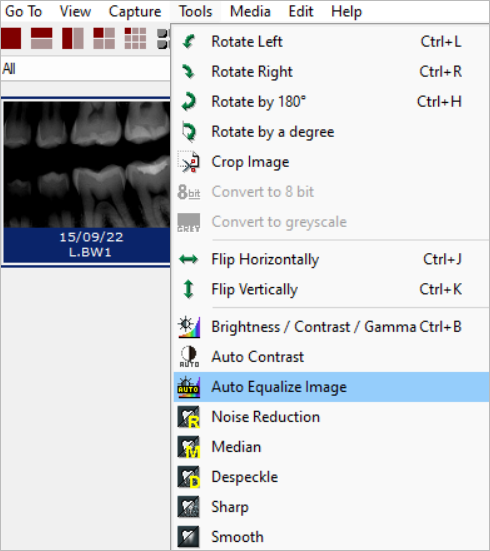Open the Capture menu

(x=135, y=12)
